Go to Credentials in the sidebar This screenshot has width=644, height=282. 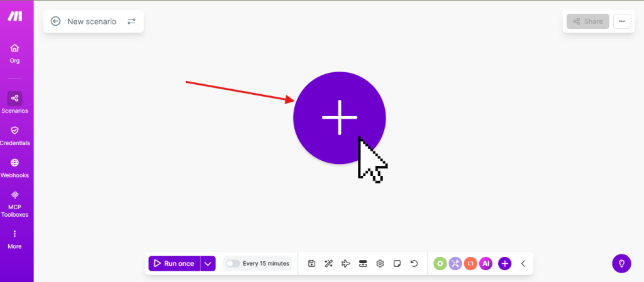[x=15, y=136]
